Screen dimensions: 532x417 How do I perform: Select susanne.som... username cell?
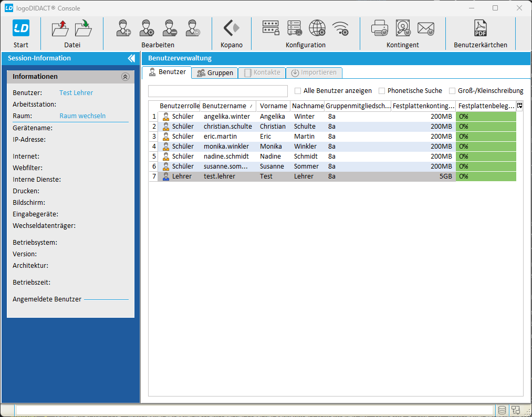click(x=228, y=166)
